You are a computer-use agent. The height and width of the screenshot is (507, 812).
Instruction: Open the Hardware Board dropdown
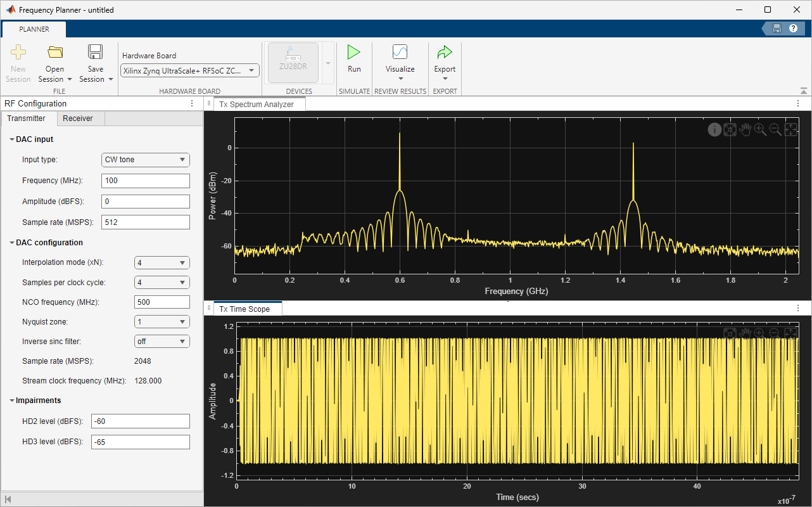(x=189, y=70)
